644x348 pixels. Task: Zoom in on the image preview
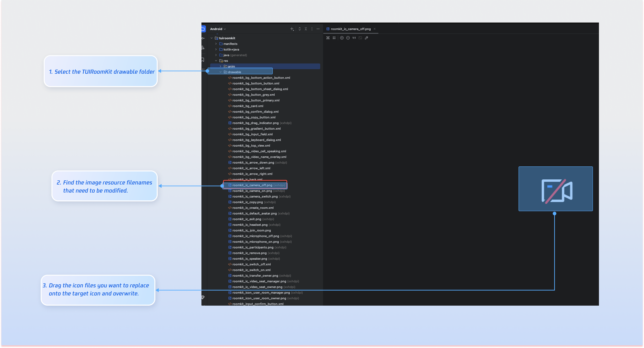click(342, 38)
